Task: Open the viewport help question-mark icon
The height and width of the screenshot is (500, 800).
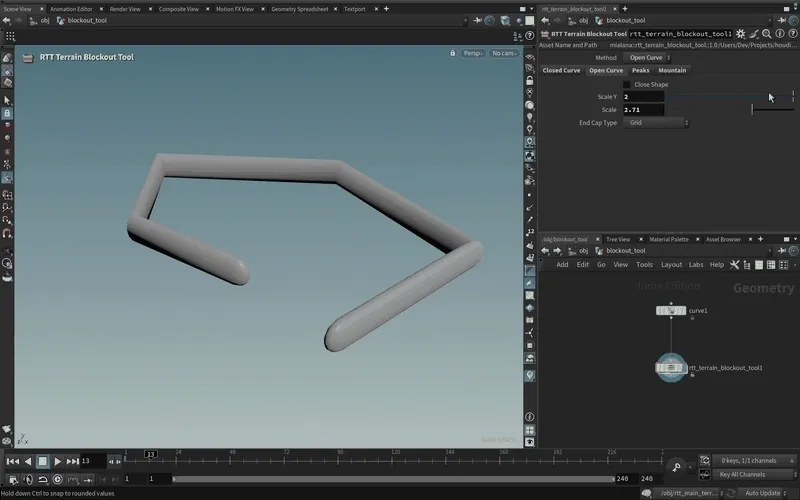Action: [x=530, y=35]
